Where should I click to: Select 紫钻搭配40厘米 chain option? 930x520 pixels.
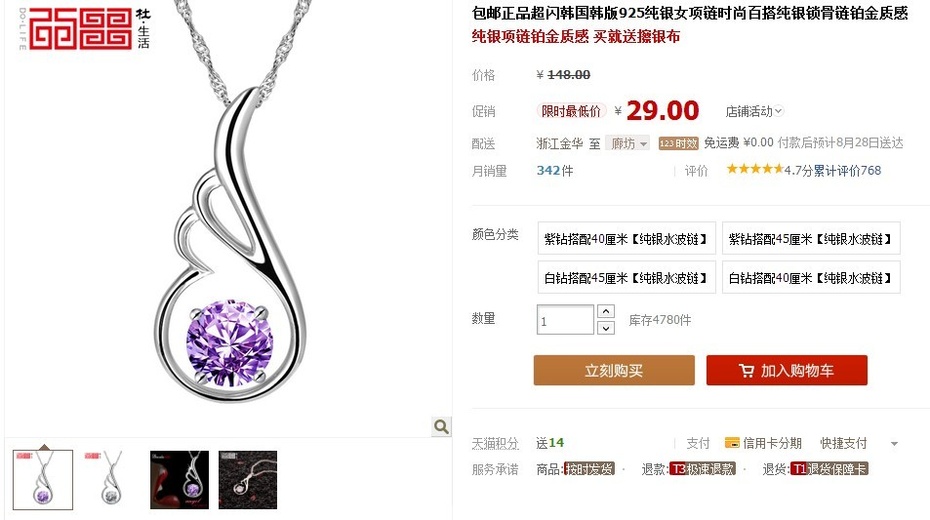pyautogui.click(x=626, y=239)
